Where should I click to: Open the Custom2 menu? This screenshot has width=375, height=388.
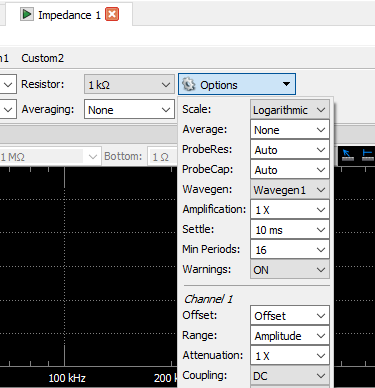click(42, 58)
